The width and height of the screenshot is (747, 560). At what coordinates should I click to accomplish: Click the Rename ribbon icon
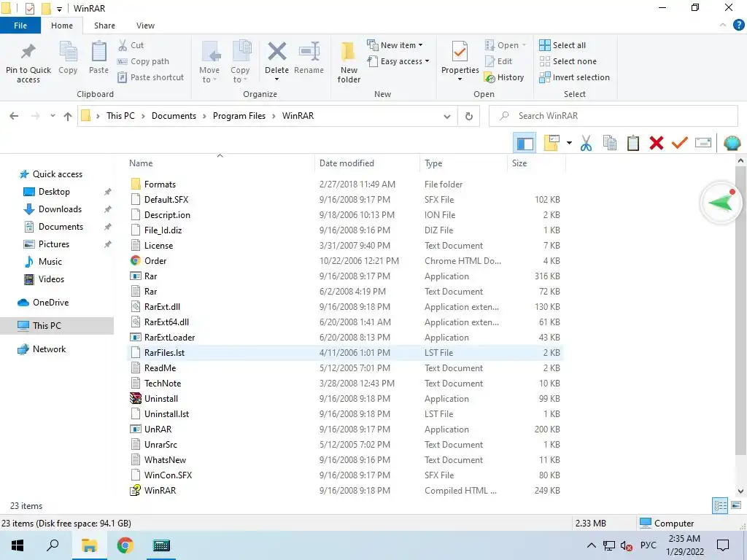pos(309,52)
